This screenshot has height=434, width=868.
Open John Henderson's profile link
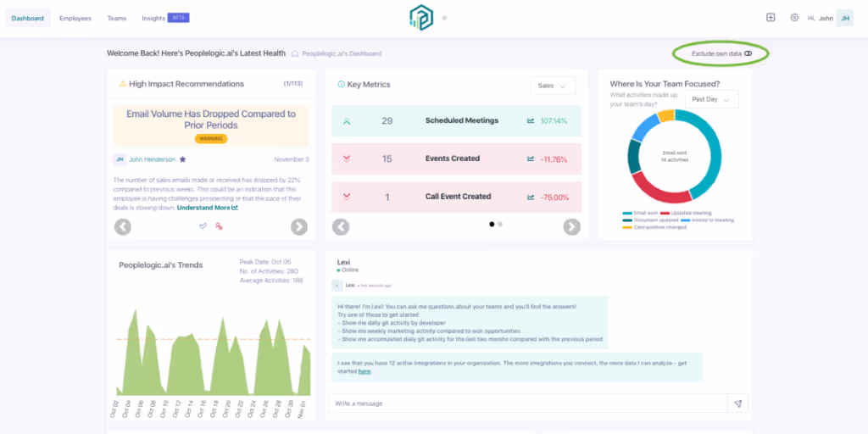click(x=153, y=159)
